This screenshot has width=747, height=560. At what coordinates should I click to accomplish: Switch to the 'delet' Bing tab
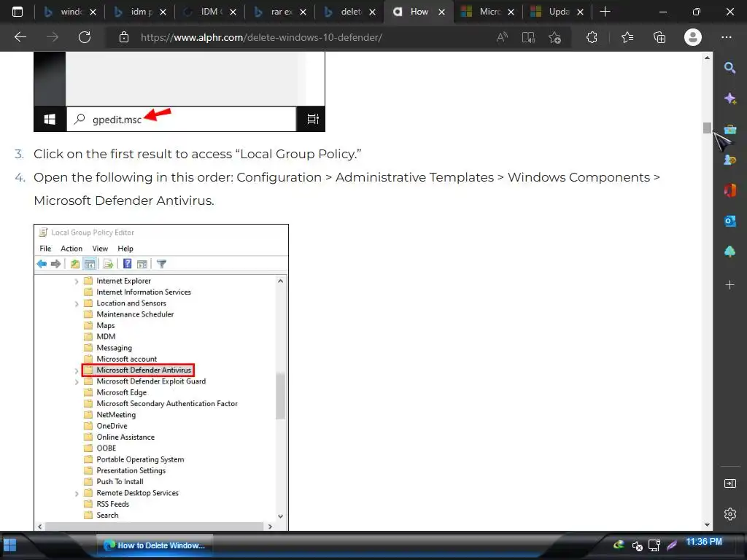(x=349, y=12)
